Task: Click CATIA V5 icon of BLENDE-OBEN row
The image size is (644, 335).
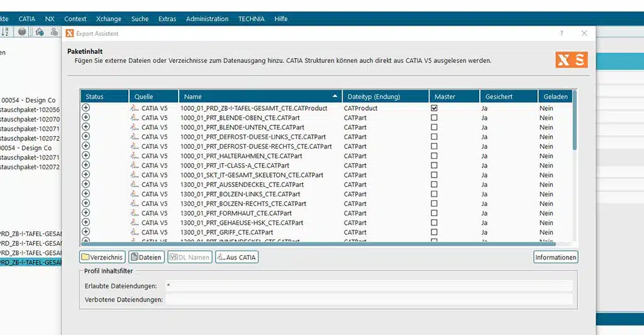Action: pyautogui.click(x=135, y=118)
